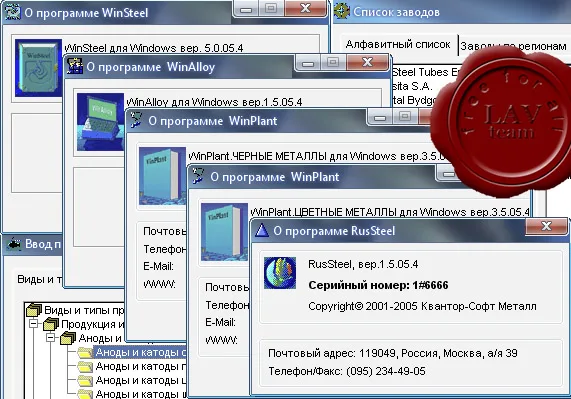Click the WinPlant.ЦВЕТНЫЕ МЕТАЛЛЫ version text
This screenshot has height=399, width=571.
click(390, 212)
